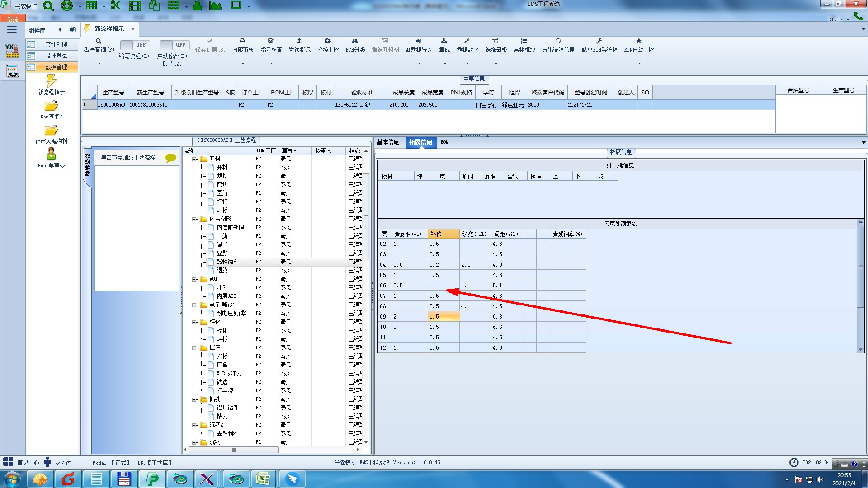This screenshot has width=868, height=488.
Task: Click the highlighted 1.5 cell in layer 09
Action: [x=443, y=317]
